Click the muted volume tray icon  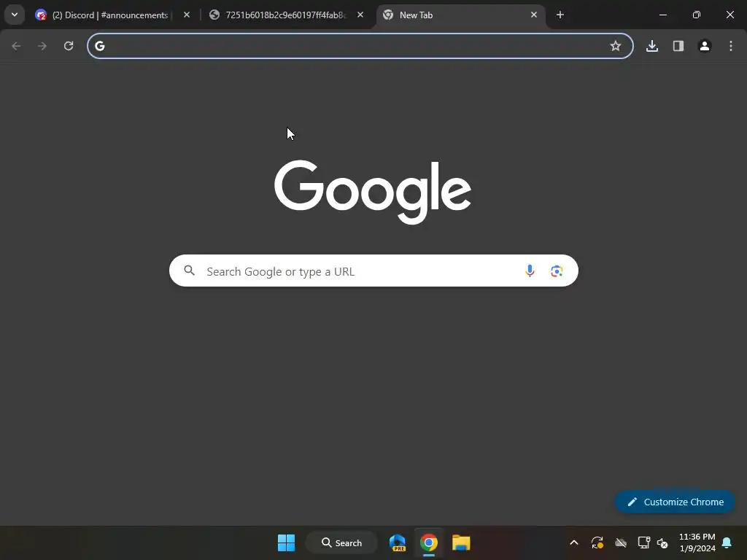[662, 542]
